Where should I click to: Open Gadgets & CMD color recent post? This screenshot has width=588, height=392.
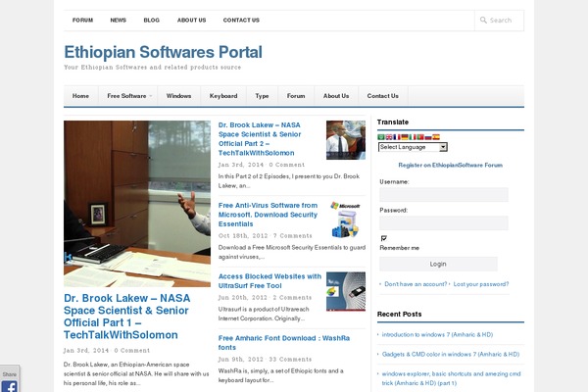click(x=451, y=354)
